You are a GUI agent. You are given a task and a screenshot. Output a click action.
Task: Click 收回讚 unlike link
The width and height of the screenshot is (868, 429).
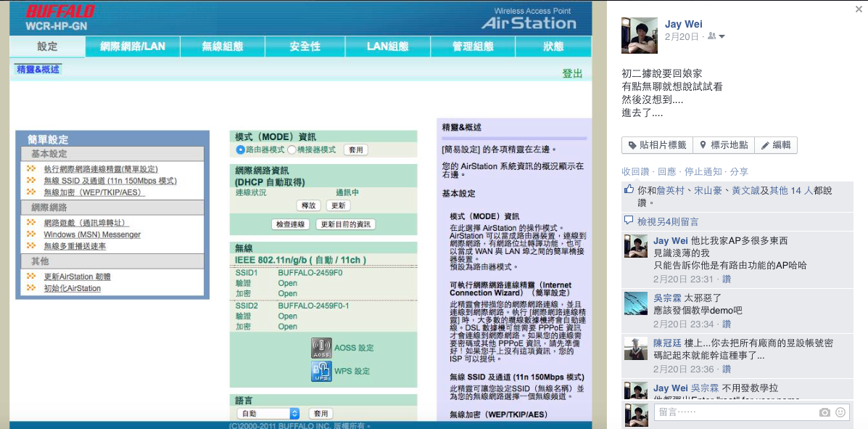[635, 172]
